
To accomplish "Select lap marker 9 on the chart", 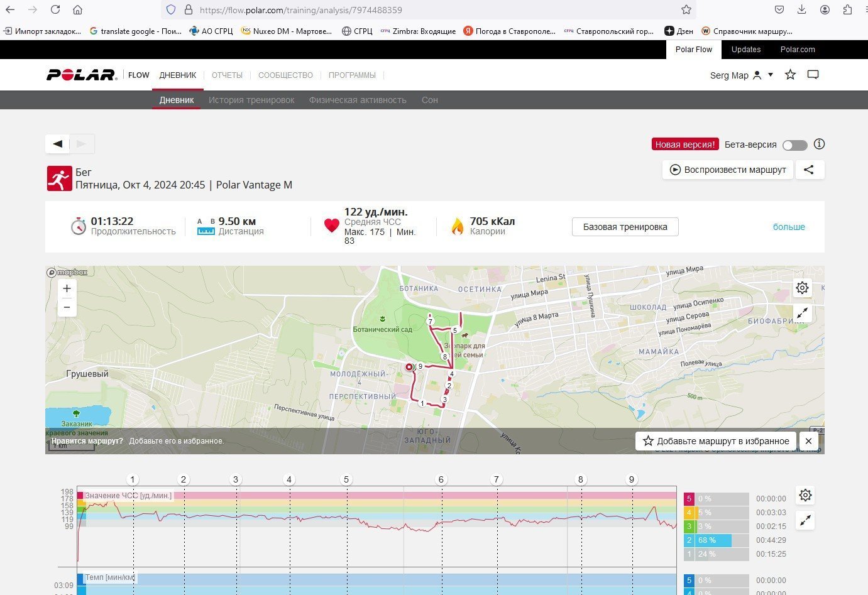I will point(632,479).
